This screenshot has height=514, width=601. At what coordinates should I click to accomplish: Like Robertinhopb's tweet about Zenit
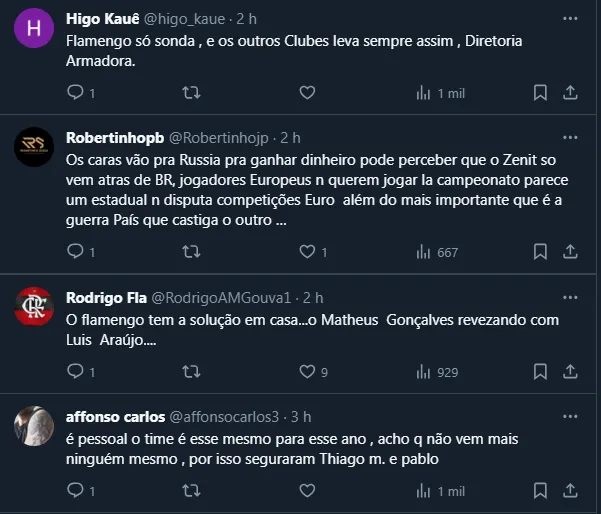coord(307,253)
